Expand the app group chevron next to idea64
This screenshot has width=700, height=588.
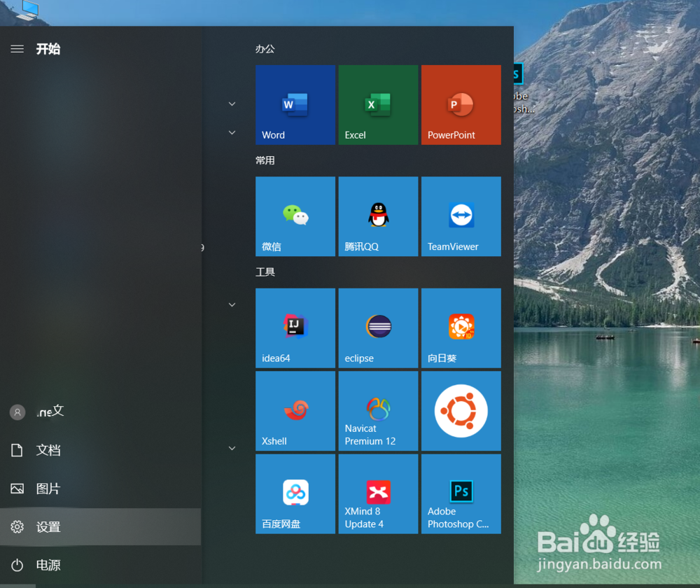click(x=232, y=304)
